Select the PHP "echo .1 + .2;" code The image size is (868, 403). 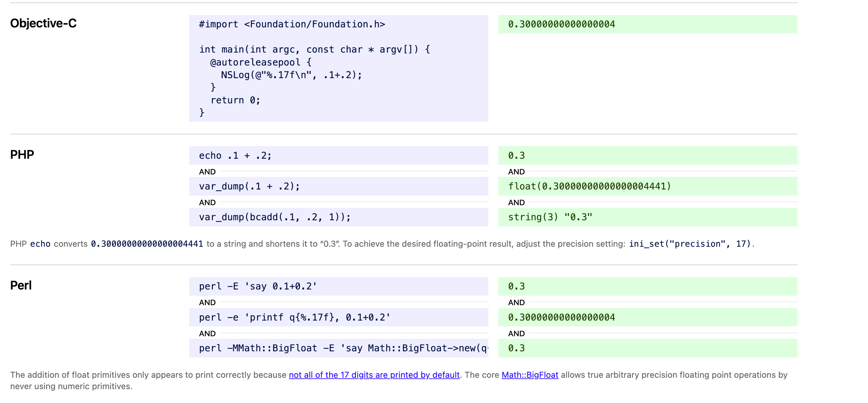(235, 155)
